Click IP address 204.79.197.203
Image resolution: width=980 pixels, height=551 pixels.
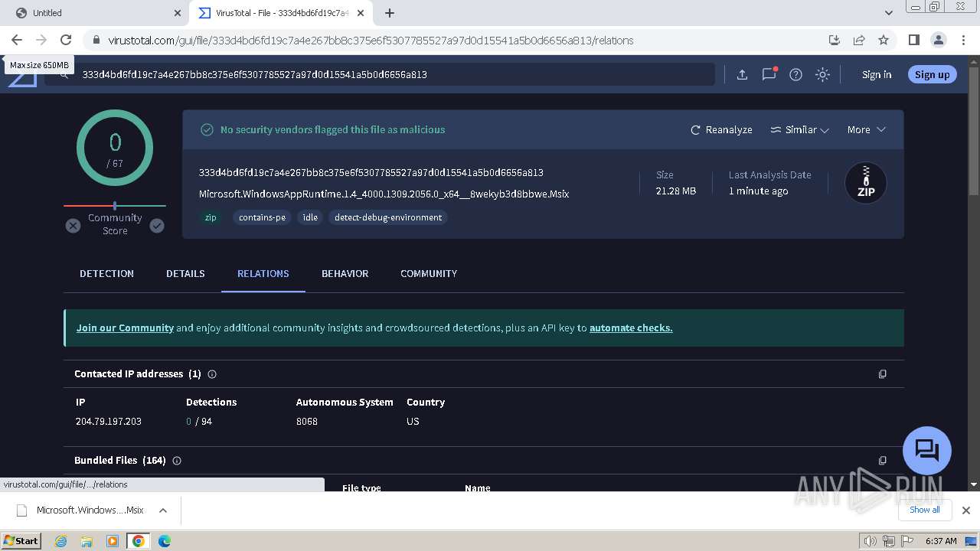109,421
